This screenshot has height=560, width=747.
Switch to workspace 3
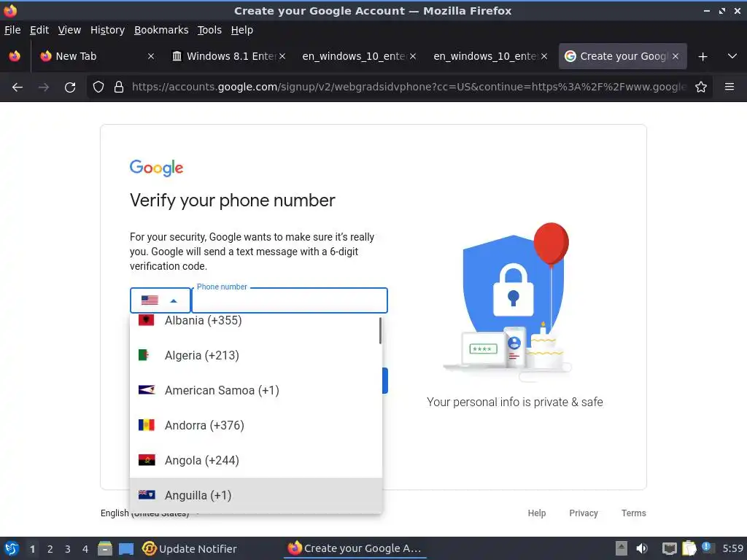click(x=68, y=549)
